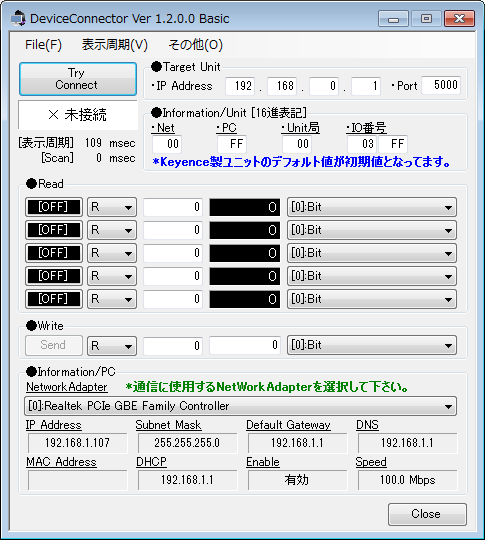Click the Close button at bottom
Image resolution: width=485 pixels, height=540 pixels.
427,514
